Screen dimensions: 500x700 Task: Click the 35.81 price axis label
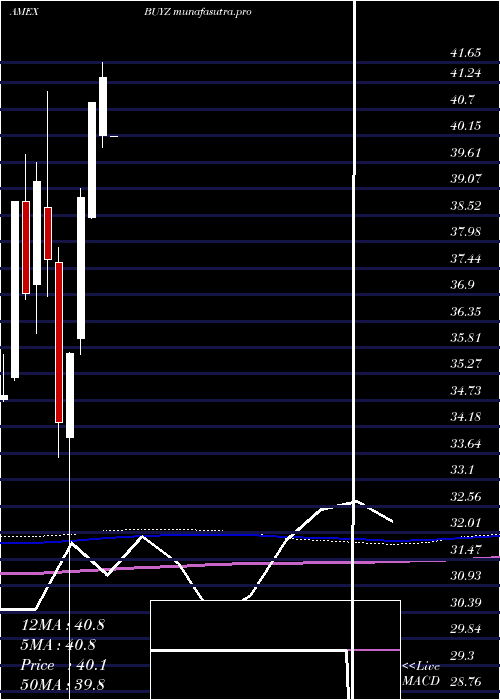tap(466, 338)
